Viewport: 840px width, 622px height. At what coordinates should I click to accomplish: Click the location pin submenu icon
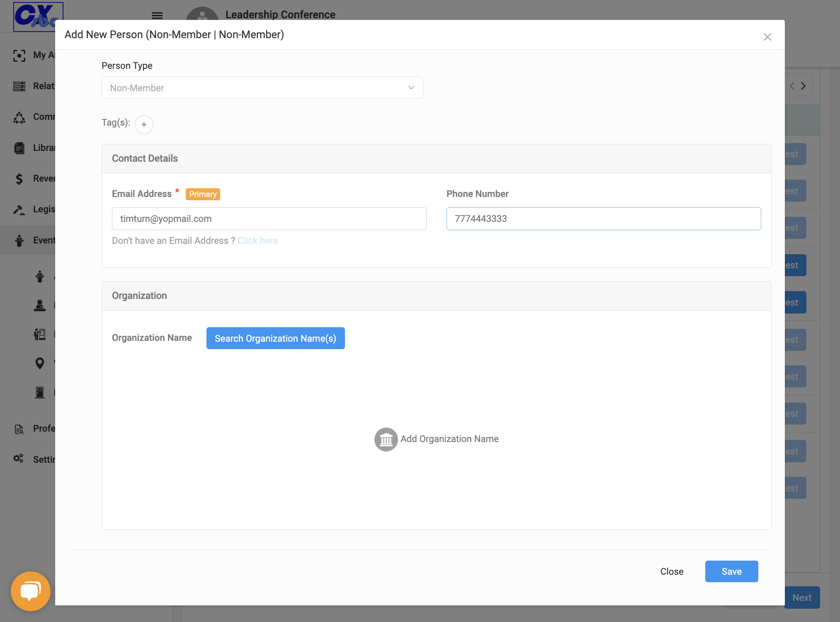[40, 364]
